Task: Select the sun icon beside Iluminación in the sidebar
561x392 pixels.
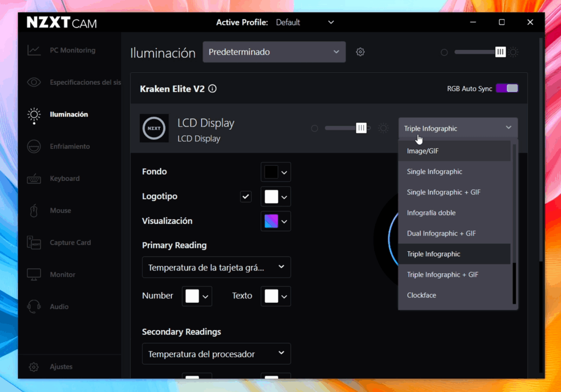Action: 34,114
